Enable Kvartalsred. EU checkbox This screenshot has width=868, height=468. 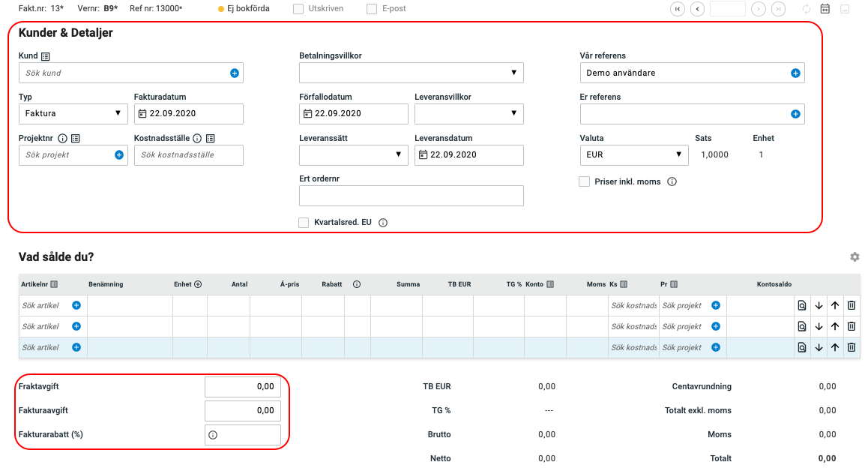point(304,223)
